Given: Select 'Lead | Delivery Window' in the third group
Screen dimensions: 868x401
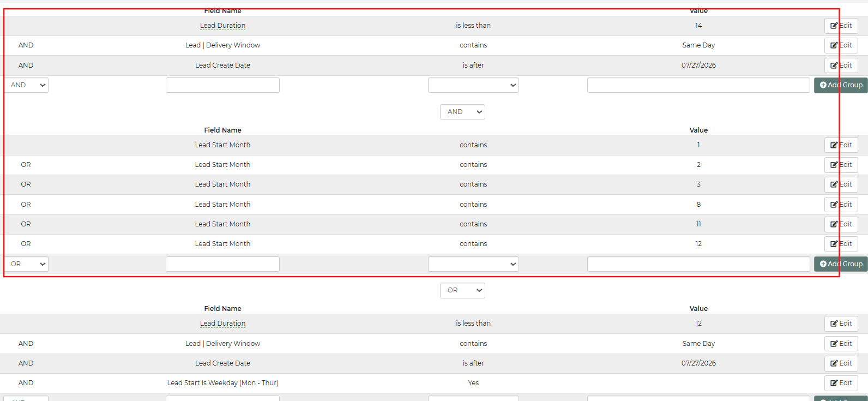Looking at the screenshot, I should (222, 344).
